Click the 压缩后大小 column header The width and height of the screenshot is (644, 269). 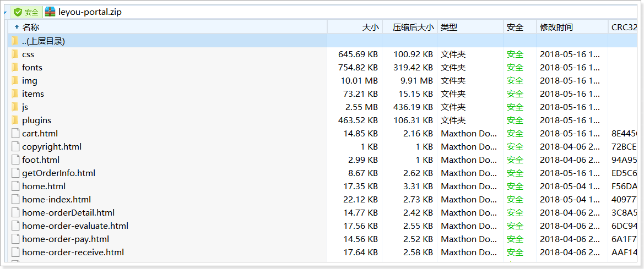tap(413, 27)
